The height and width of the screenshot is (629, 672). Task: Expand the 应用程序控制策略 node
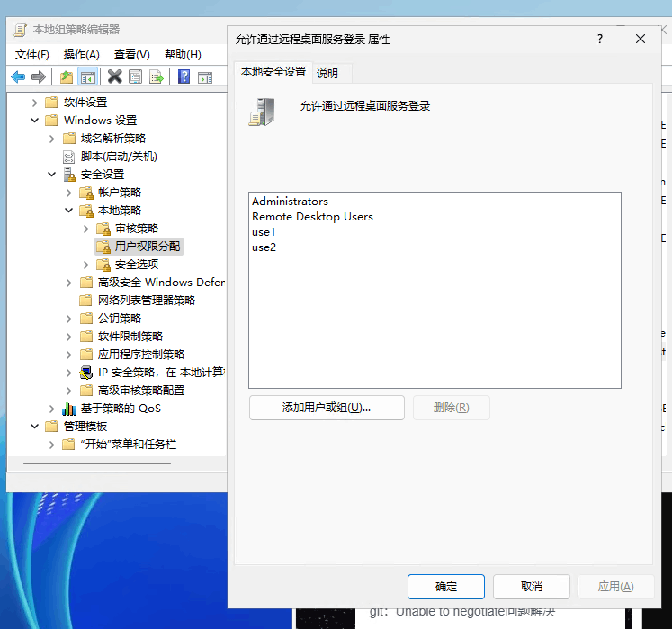[69, 355]
